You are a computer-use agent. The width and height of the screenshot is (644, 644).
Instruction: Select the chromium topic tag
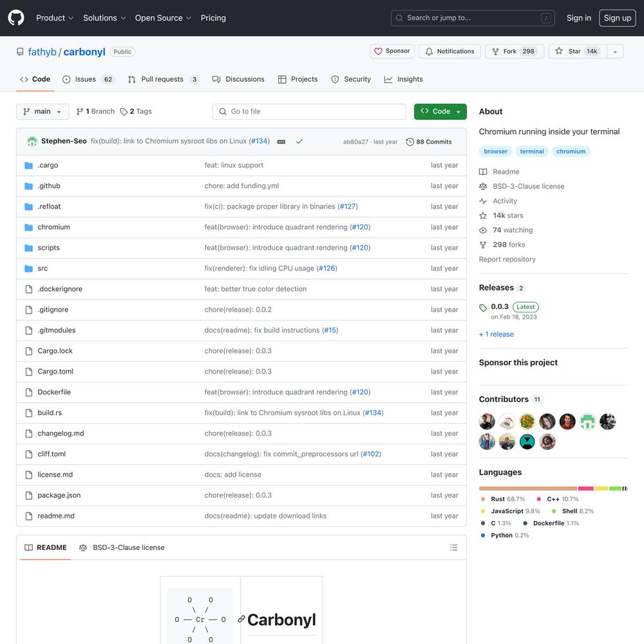click(x=571, y=151)
